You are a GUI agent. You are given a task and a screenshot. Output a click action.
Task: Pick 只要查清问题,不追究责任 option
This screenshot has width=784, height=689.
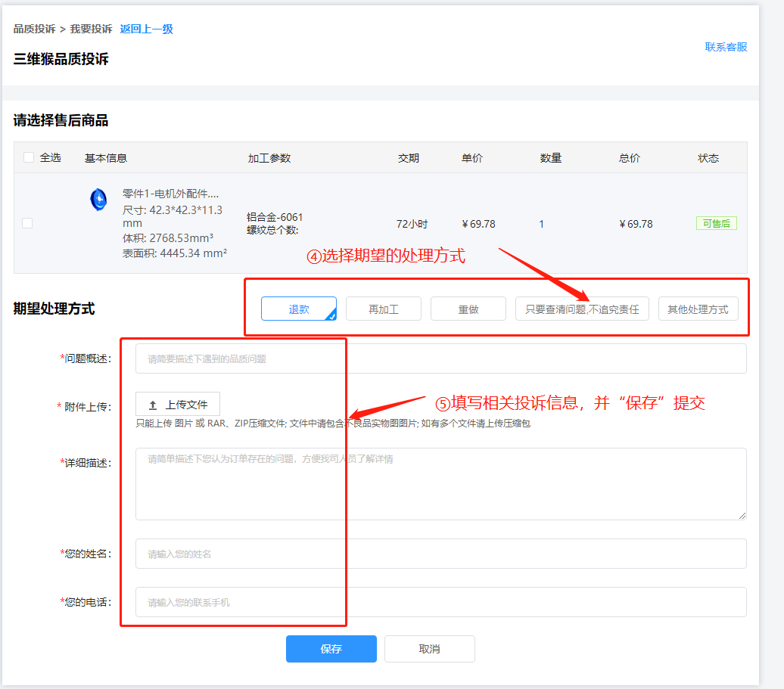pyautogui.click(x=582, y=309)
